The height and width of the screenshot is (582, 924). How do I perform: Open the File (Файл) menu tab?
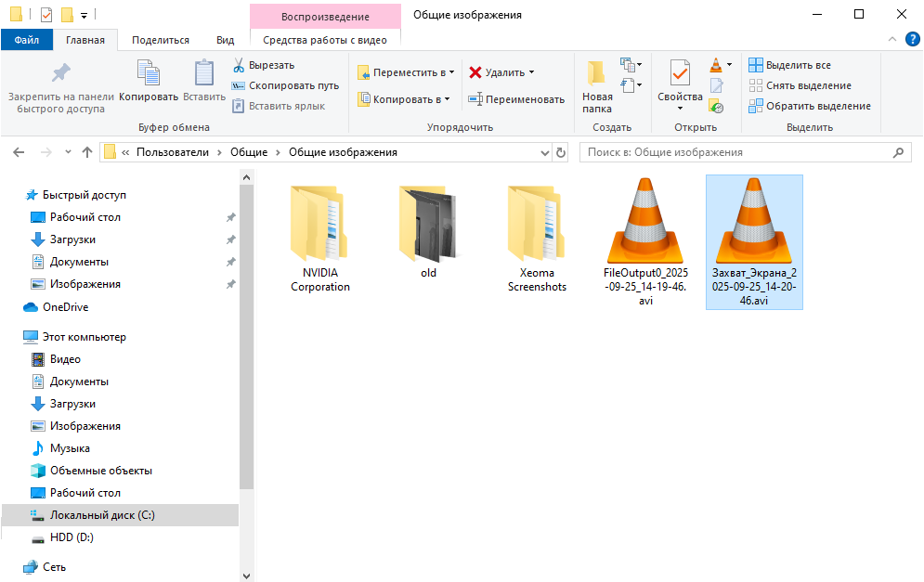click(x=27, y=40)
